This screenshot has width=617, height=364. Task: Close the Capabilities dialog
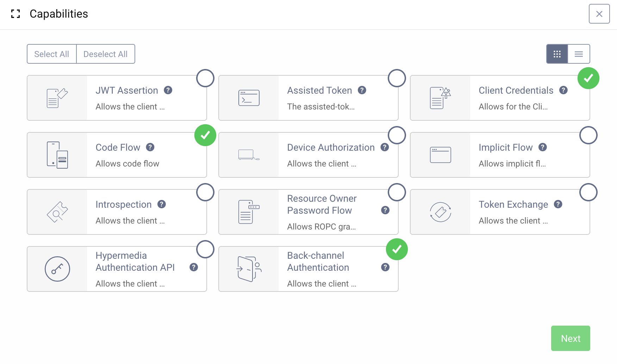(x=599, y=14)
